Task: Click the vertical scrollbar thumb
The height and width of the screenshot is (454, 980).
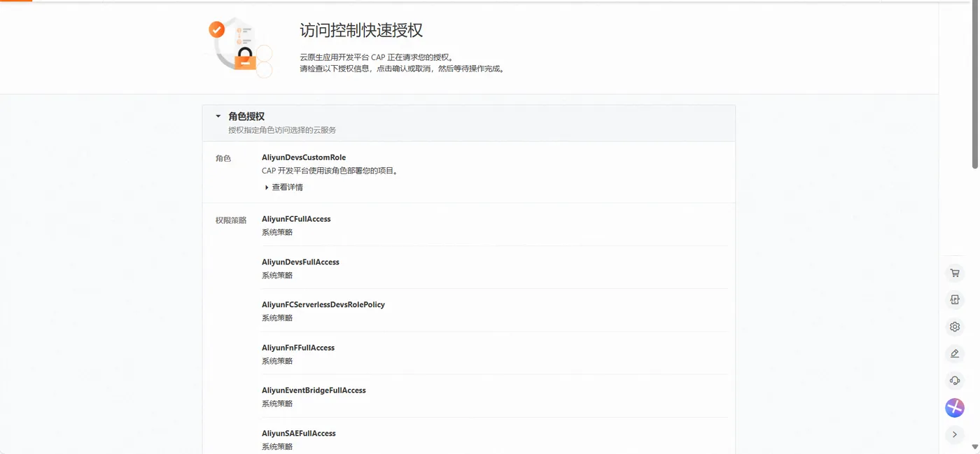Action: click(x=975, y=85)
